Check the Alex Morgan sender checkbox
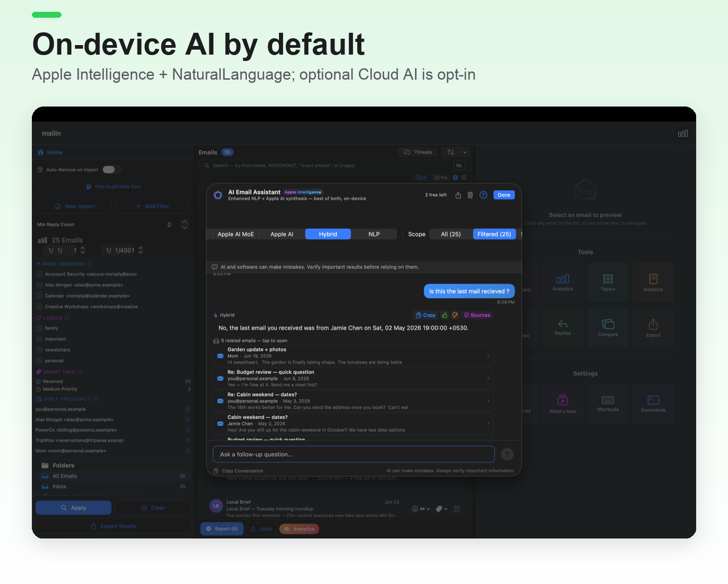 (x=39, y=285)
